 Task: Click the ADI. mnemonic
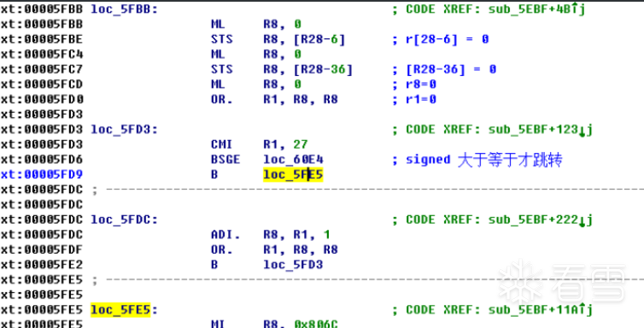[x=225, y=235]
